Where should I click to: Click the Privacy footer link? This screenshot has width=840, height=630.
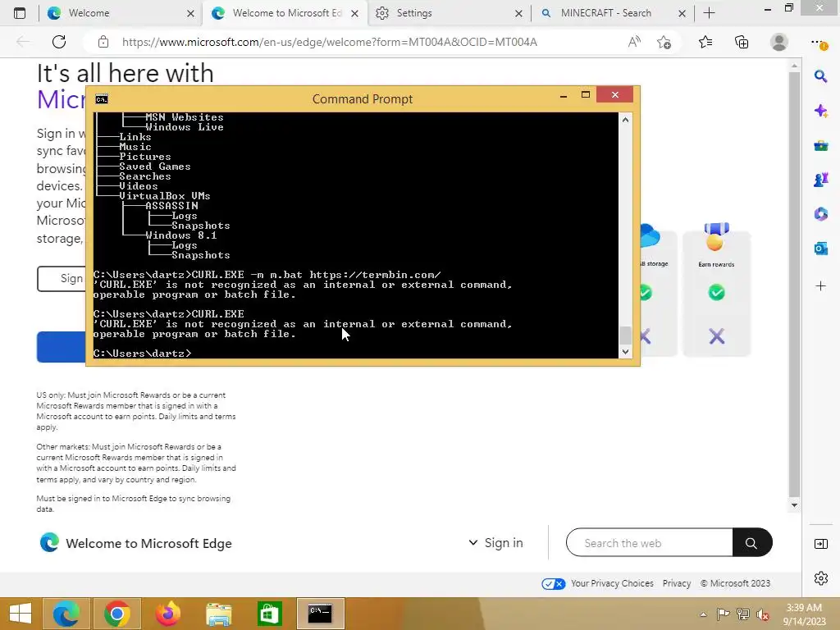point(676,583)
